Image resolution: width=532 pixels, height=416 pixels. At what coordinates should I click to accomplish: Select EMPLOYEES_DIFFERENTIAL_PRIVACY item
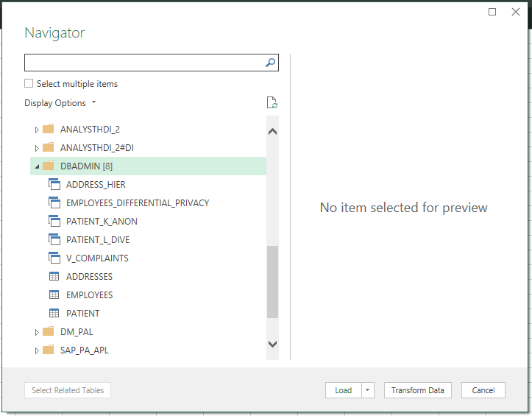point(138,202)
